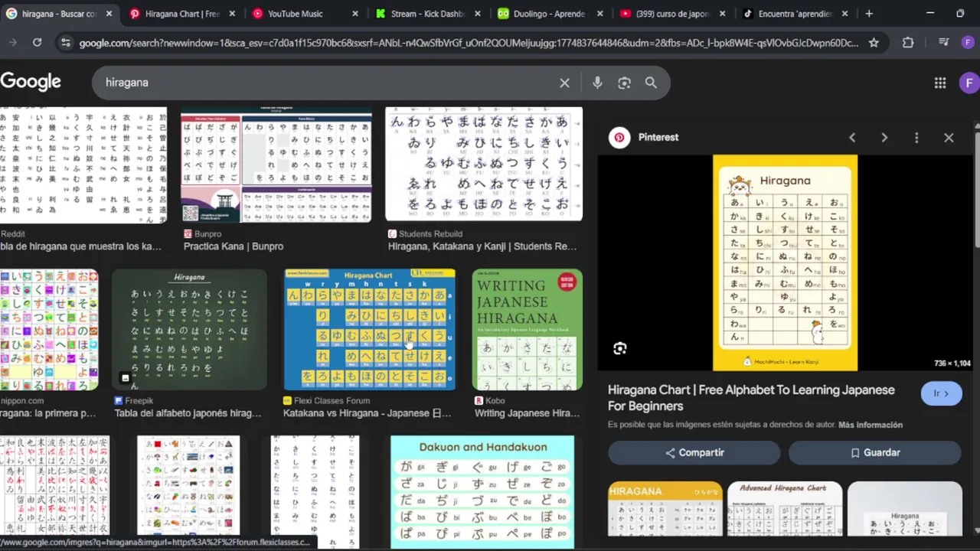Close the Duolingo tab
Viewport: 980px width, 551px height.
point(599,14)
